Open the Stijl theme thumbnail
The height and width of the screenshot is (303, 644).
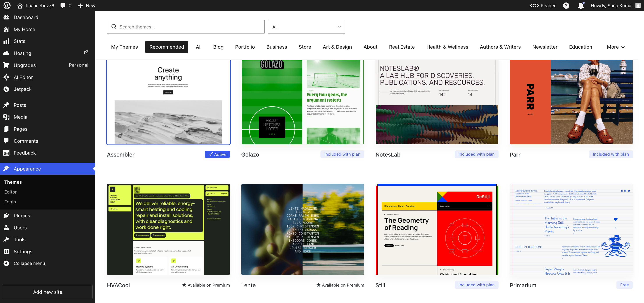pos(437,230)
